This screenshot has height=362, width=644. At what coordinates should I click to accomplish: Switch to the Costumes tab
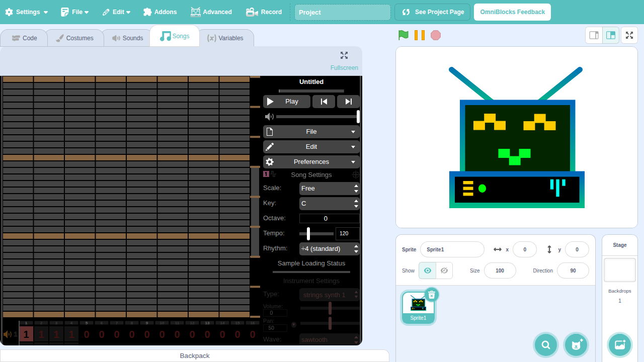(75, 38)
